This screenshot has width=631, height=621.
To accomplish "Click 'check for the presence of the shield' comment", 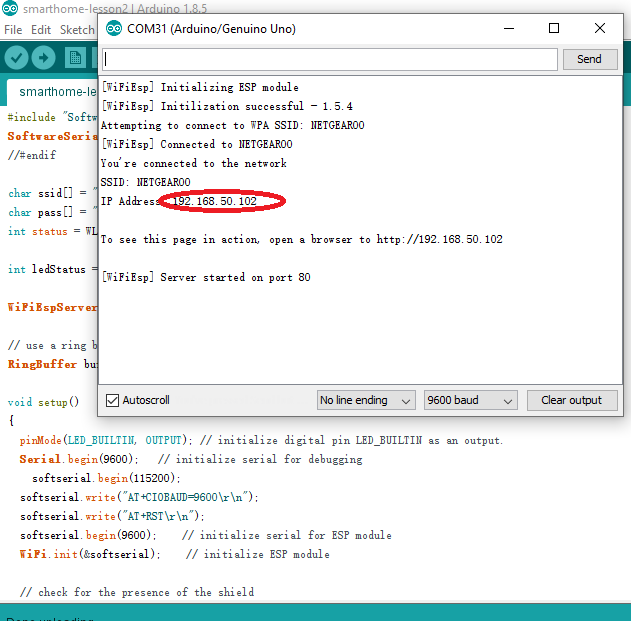I will tap(137, 592).
